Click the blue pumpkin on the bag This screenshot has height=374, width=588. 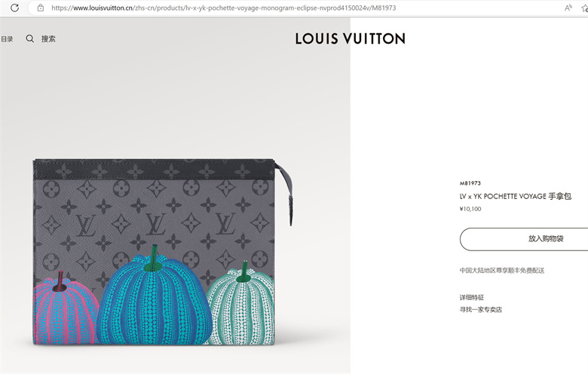point(154,295)
